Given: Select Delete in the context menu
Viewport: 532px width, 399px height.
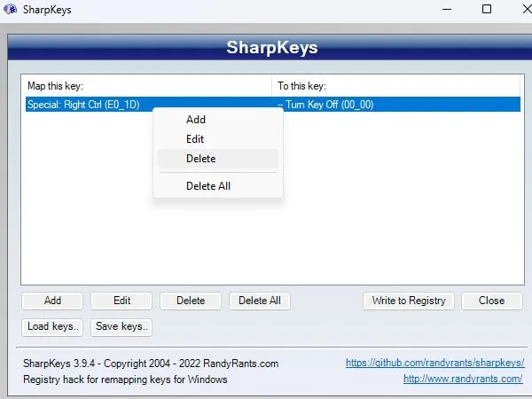Looking at the screenshot, I should coord(218,159).
